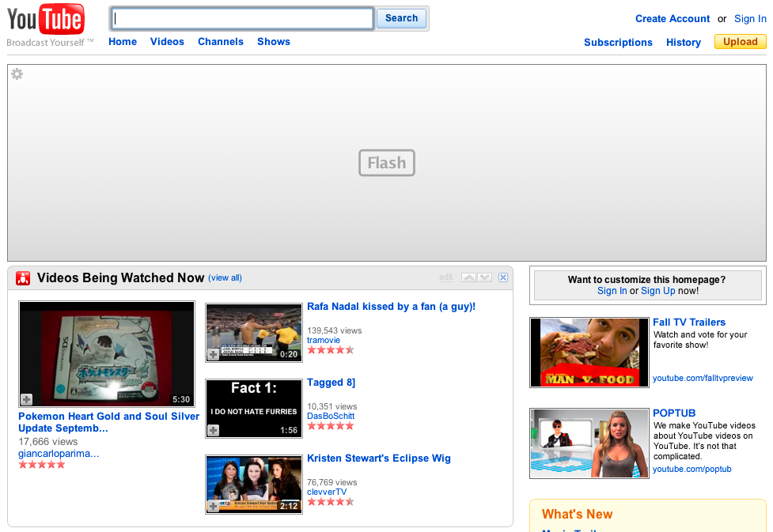
Task: Click plus icon on Rafa Nadal thumbnail
Action: click(x=213, y=355)
